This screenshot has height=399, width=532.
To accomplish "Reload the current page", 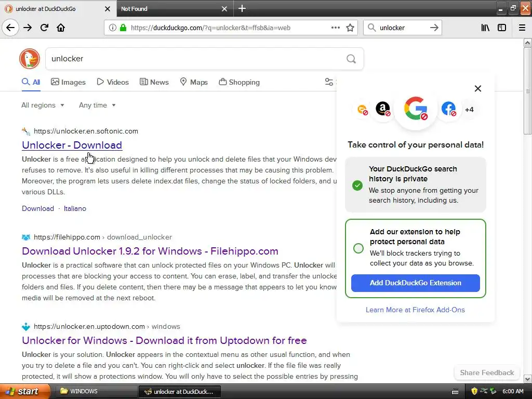I will pyautogui.click(x=44, y=28).
